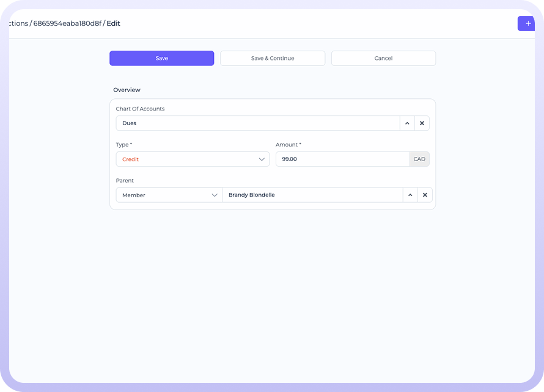544x392 pixels.
Task: Click the Edit breadcrumb item
Action: coord(114,23)
